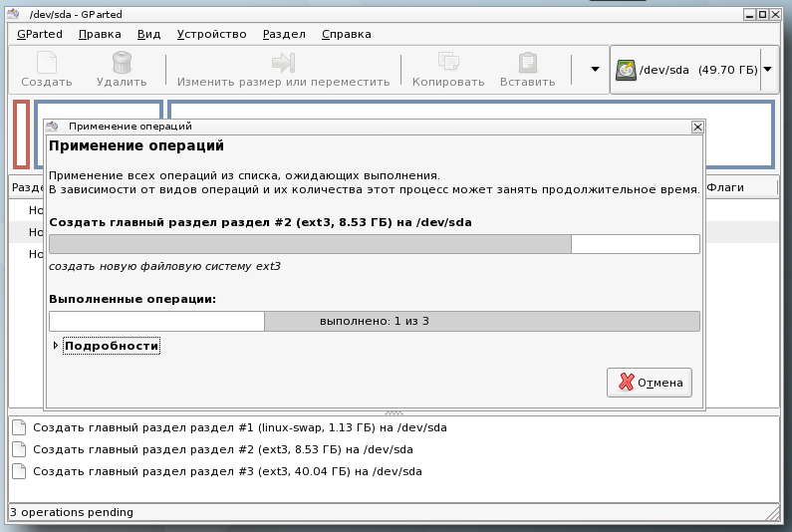Click the Копировать toolbar icon

coord(448,62)
